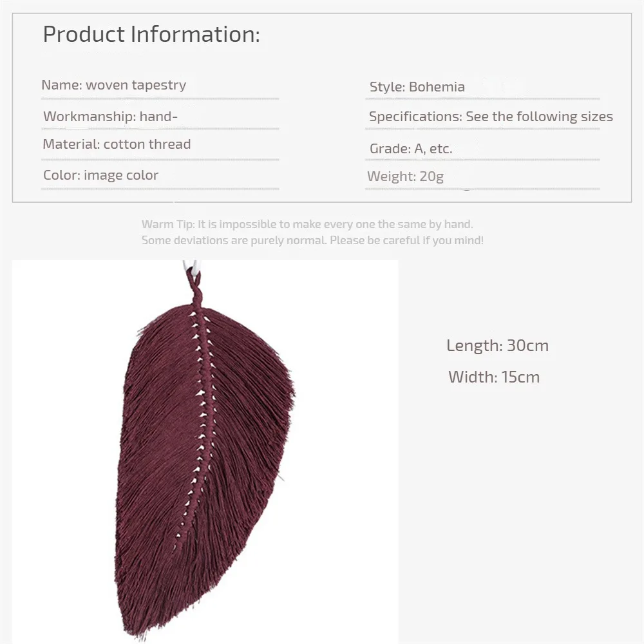Image resolution: width=644 pixels, height=644 pixels.
Task: Click the underline beneath 'Weight: 20g'
Action: 482,189
